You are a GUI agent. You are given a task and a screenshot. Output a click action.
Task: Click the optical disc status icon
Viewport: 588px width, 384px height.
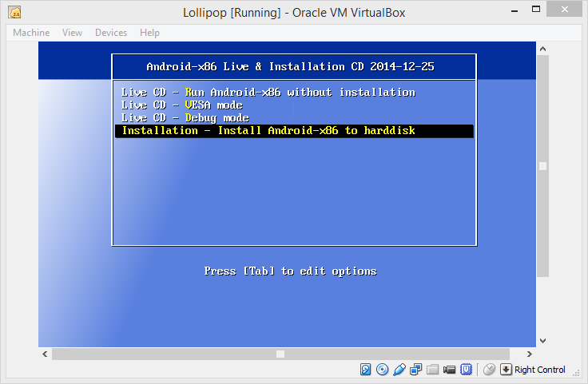(382, 370)
